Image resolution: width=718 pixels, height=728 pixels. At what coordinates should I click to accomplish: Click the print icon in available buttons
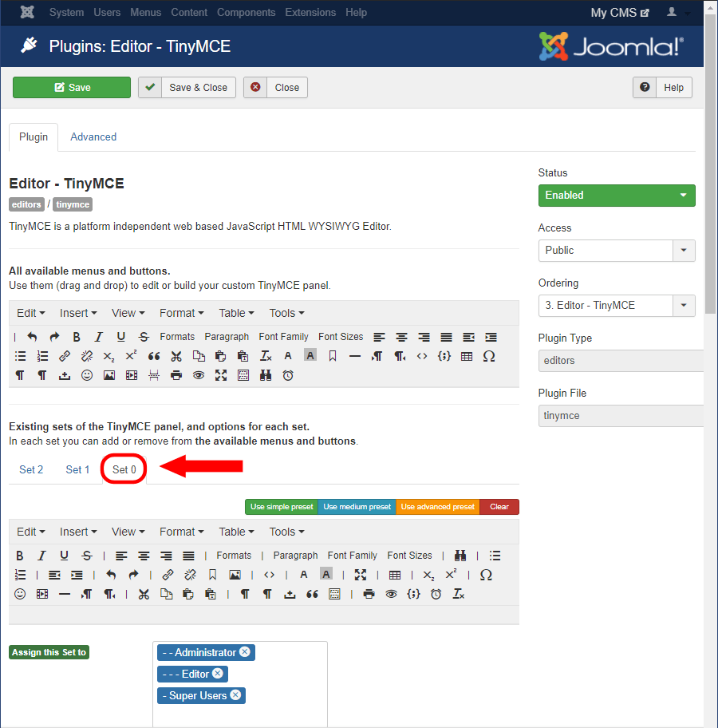176,375
